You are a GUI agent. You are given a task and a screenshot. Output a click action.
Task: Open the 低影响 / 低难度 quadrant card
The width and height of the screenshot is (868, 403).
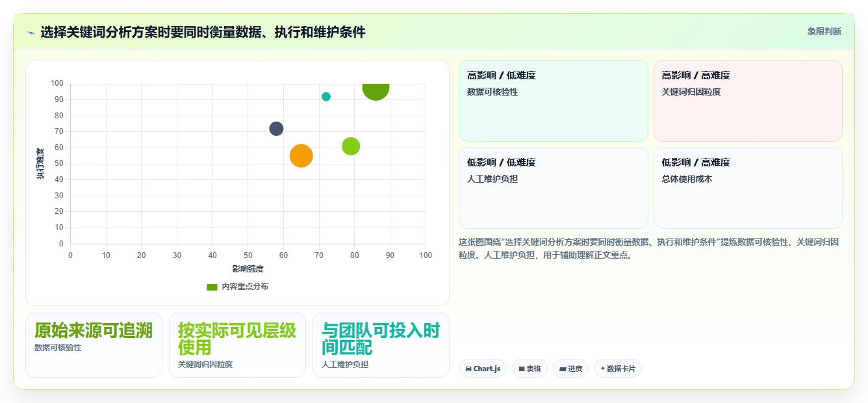pos(554,188)
